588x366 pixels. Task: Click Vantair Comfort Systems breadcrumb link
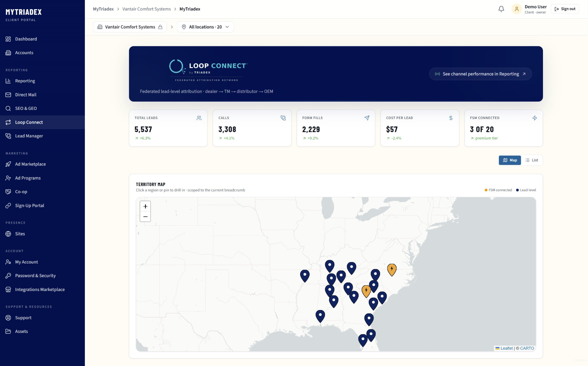[146, 9]
